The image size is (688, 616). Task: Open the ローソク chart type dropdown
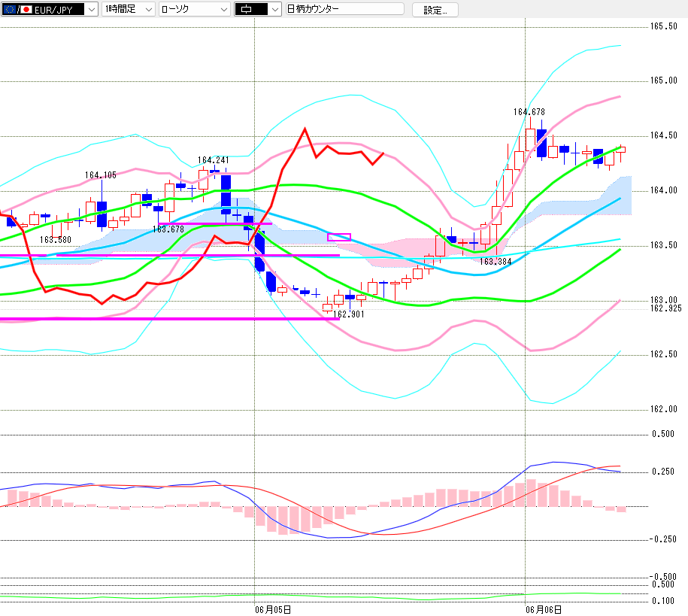(x=195, y=9)
